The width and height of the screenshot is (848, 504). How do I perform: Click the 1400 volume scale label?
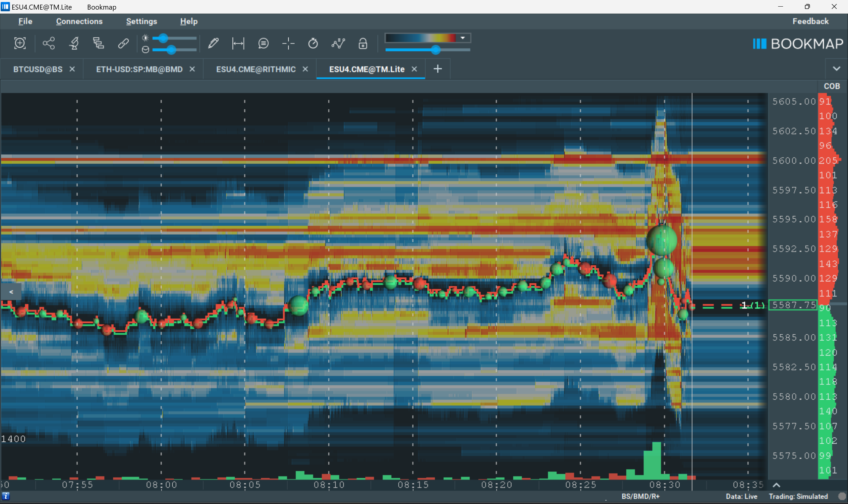(x=13, y=439)
